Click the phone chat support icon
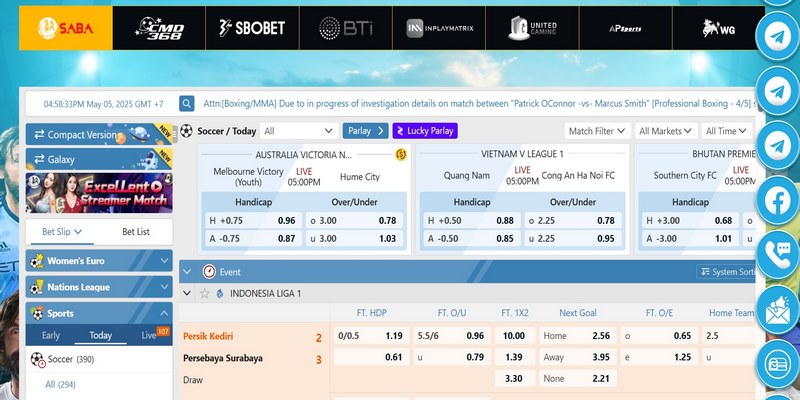This screenshot has width=800, height=400. (777, 255)
